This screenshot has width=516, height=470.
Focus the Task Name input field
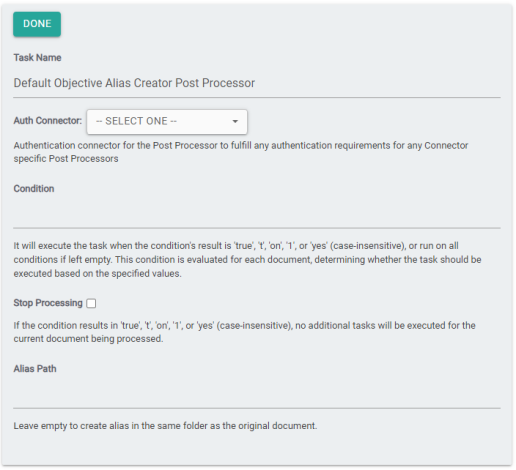click(x=257, y=83)
